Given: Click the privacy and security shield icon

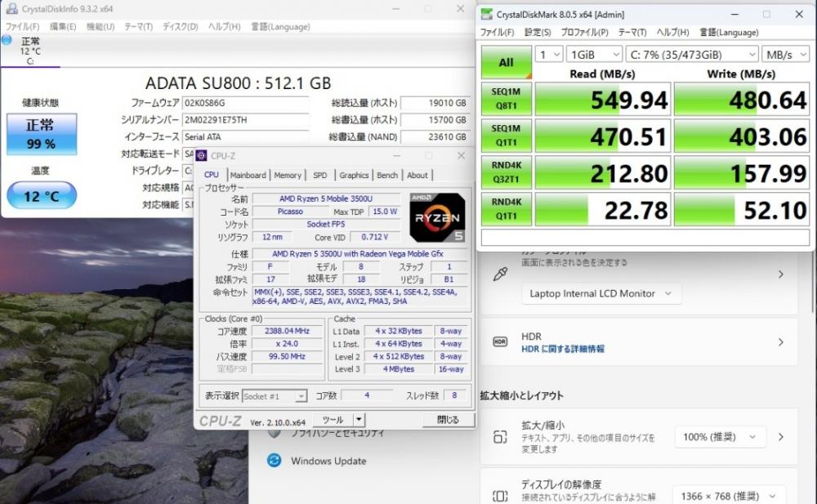Looking at the screenshot, I should coord(274,434).
